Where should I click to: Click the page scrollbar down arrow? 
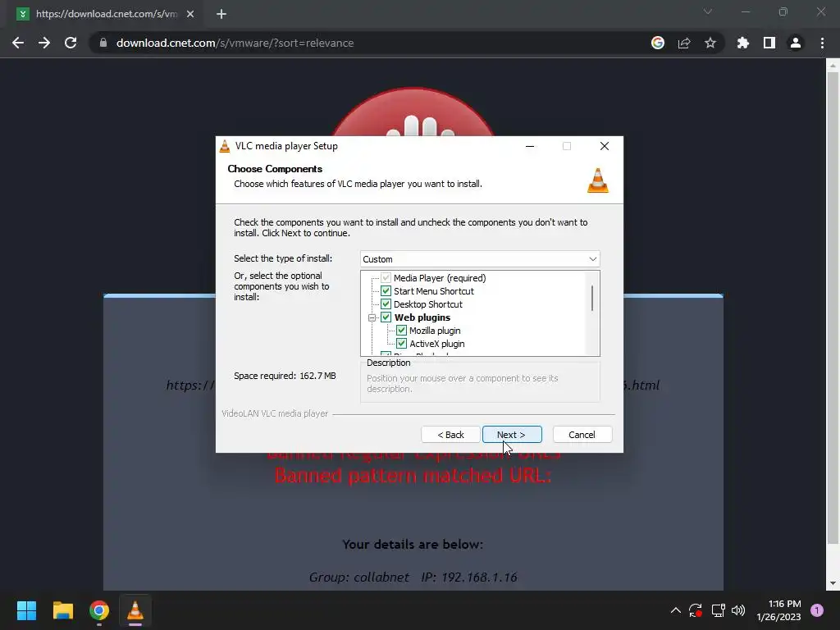(832, 583)
